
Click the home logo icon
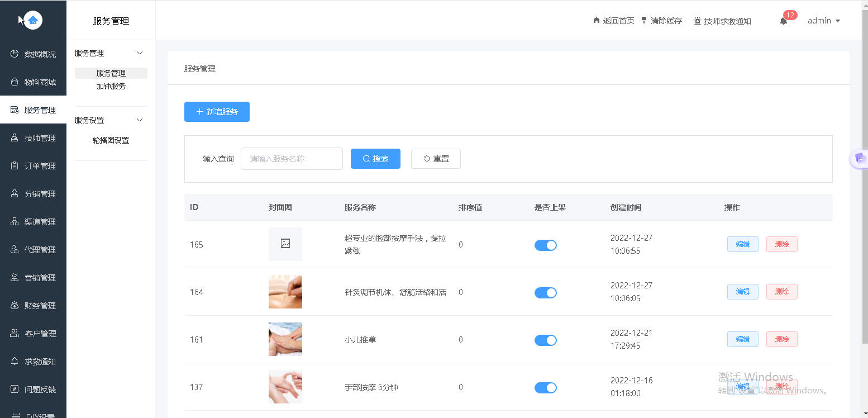pos(33,20)
